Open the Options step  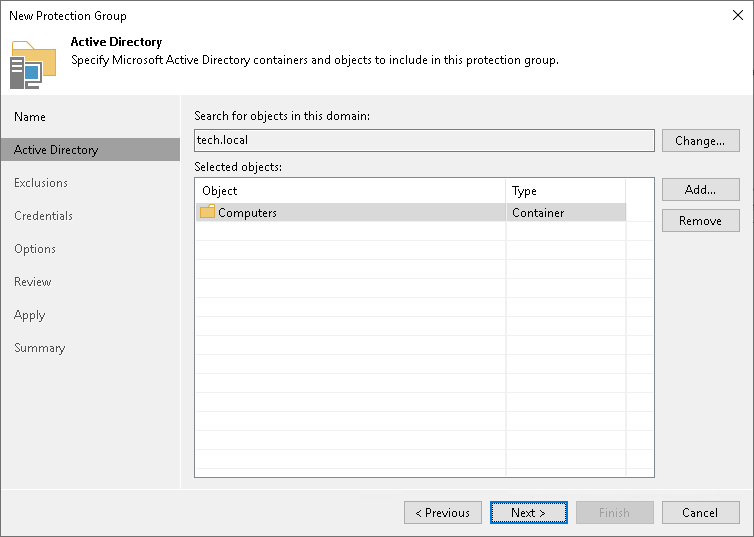[35, 249]
